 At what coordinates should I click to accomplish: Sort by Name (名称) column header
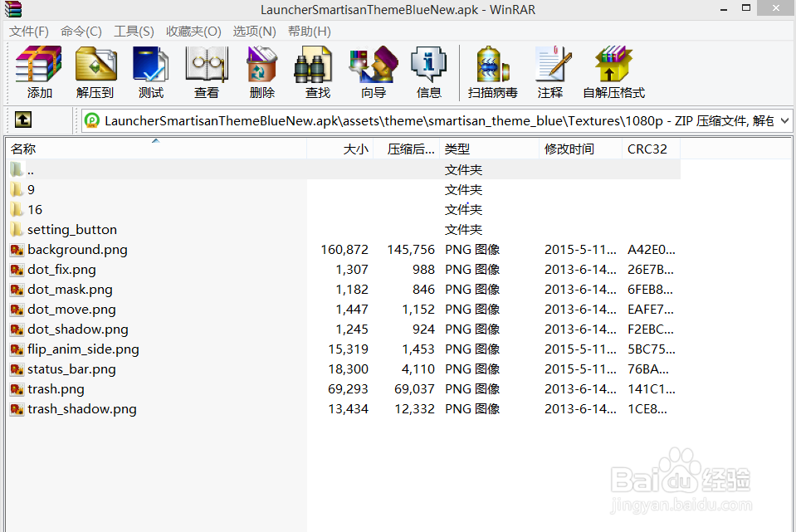156,149
